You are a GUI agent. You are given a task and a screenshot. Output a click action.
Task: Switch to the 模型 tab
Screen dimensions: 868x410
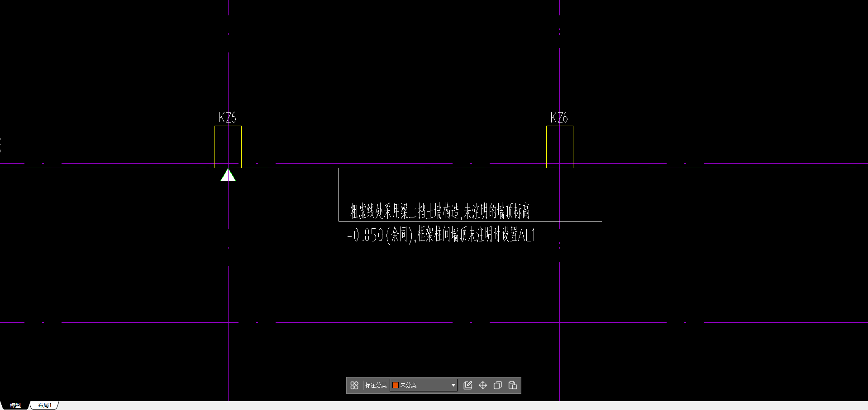coord(15,405)
